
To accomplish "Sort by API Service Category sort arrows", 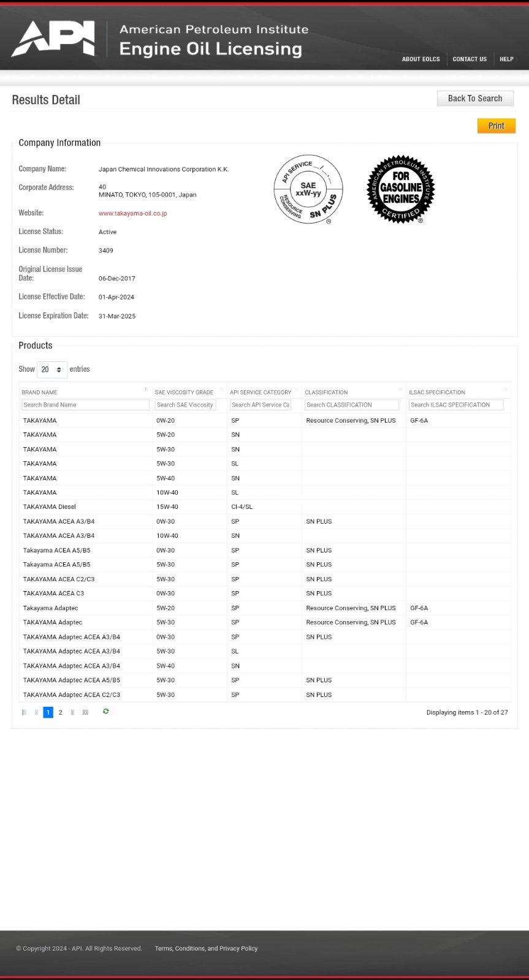I will 297,390.
